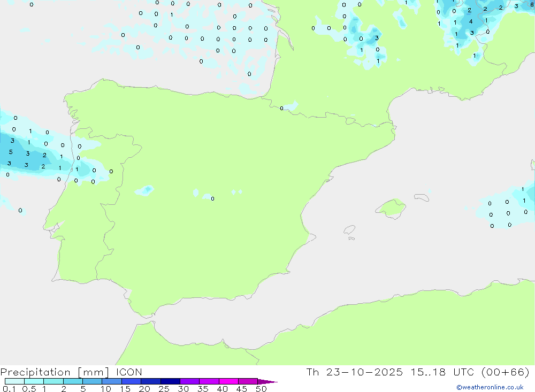Image resolution: width=535 pixels, height=392 pixels.
Task: Click the "20" legend scale label
Action: point(144,389)
